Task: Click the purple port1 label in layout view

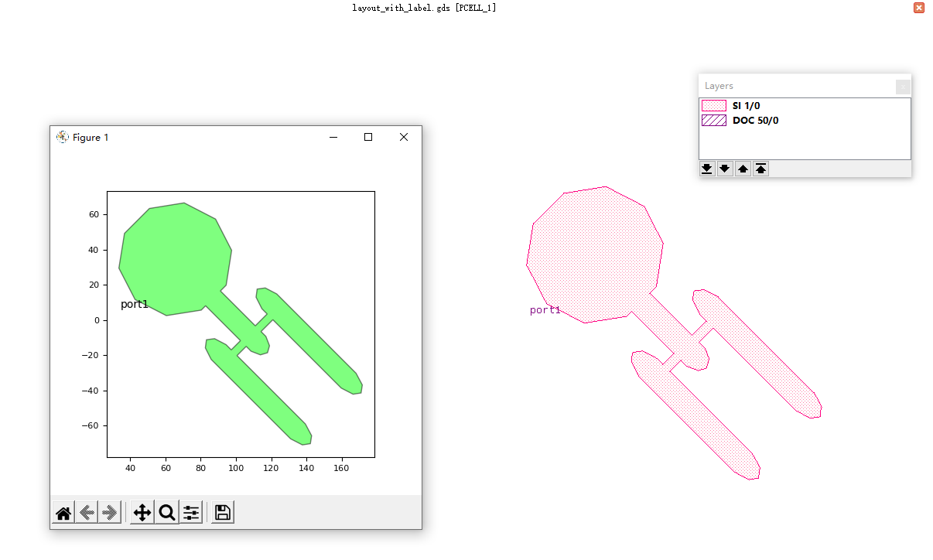Action: 545,310
